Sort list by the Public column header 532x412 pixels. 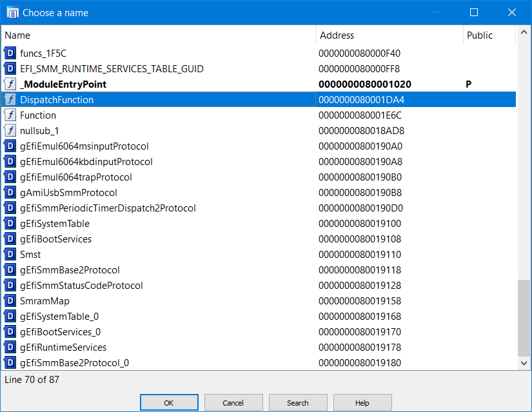click(489, 35)
